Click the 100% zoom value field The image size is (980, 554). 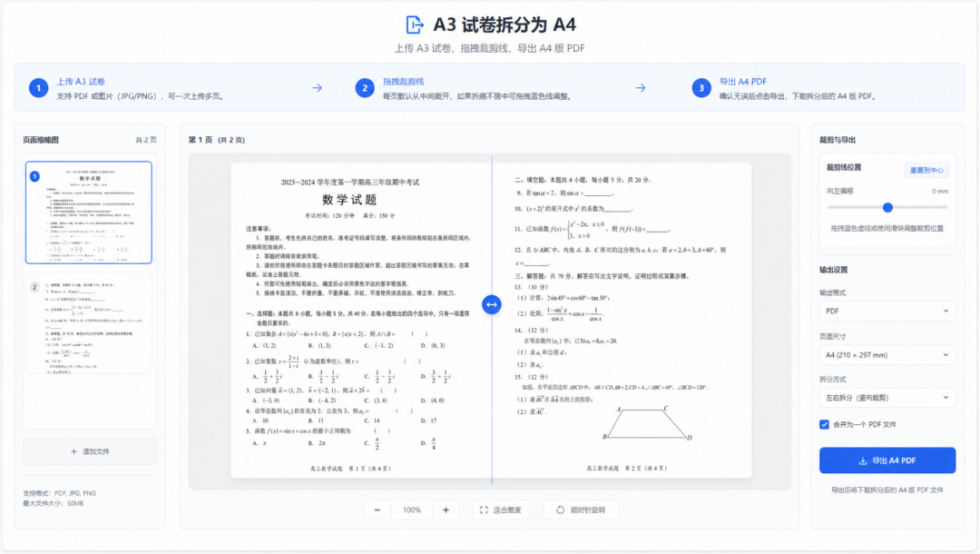click(x=412, y=510)
